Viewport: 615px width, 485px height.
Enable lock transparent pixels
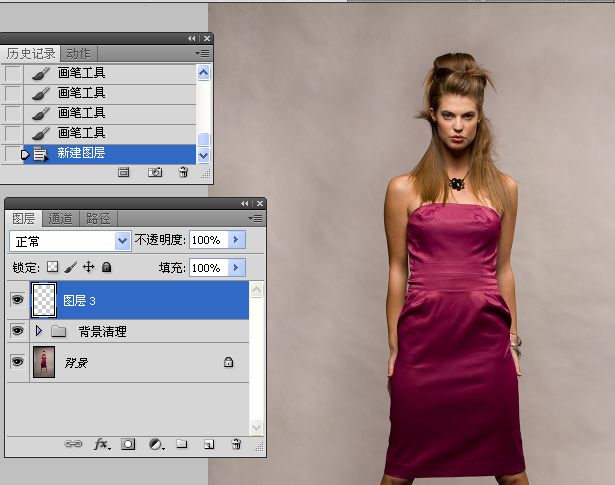coord(52,267)
